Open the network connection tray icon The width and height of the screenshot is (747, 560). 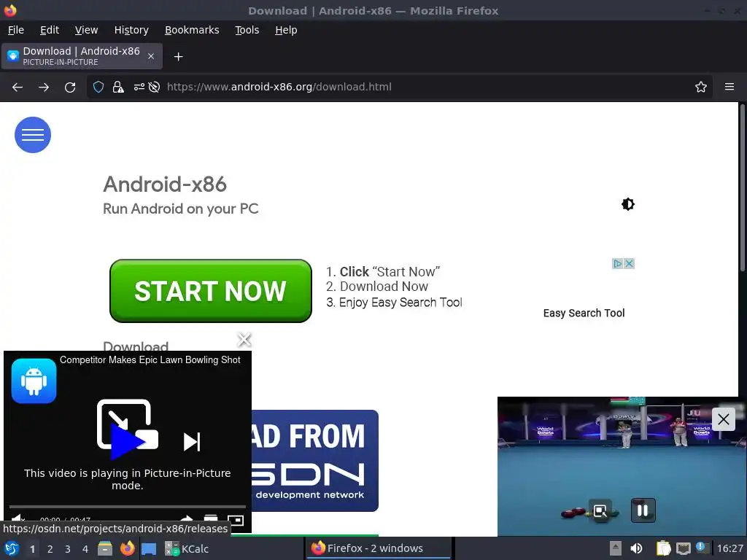point(683,548)
